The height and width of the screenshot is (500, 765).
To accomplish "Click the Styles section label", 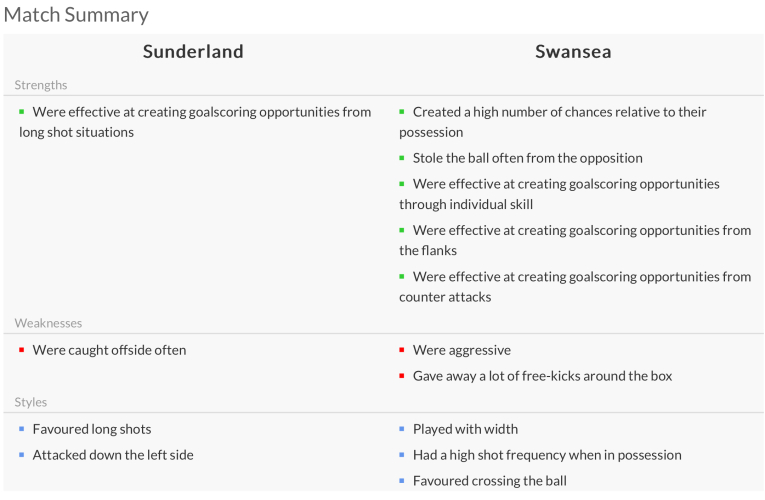I will (x=31, y=402).
